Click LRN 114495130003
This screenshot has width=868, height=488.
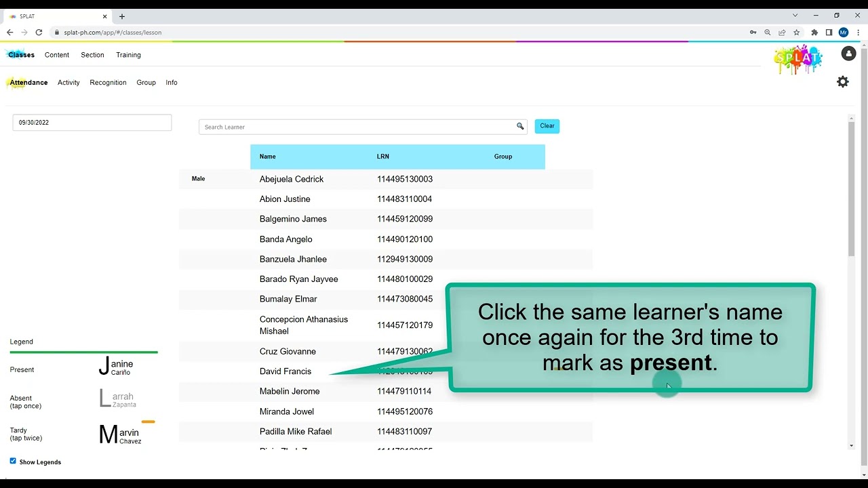[405, 179]
